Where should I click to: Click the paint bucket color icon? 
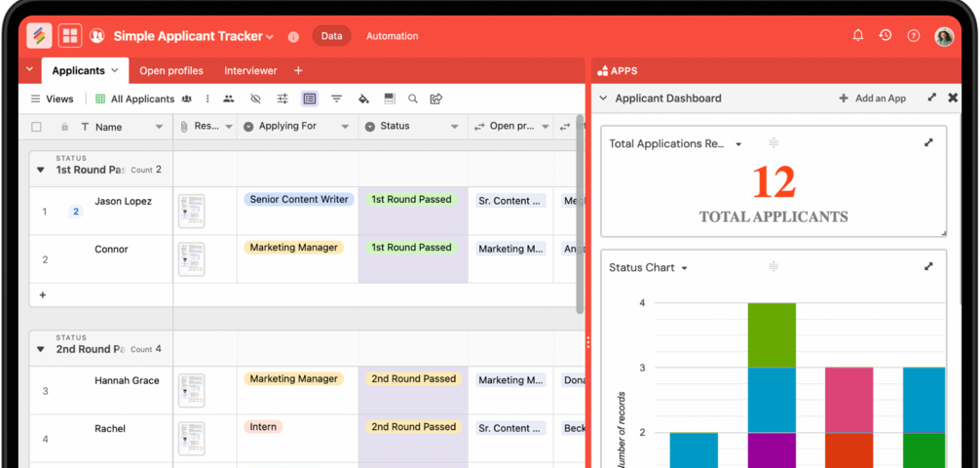(x=363, y=99)
